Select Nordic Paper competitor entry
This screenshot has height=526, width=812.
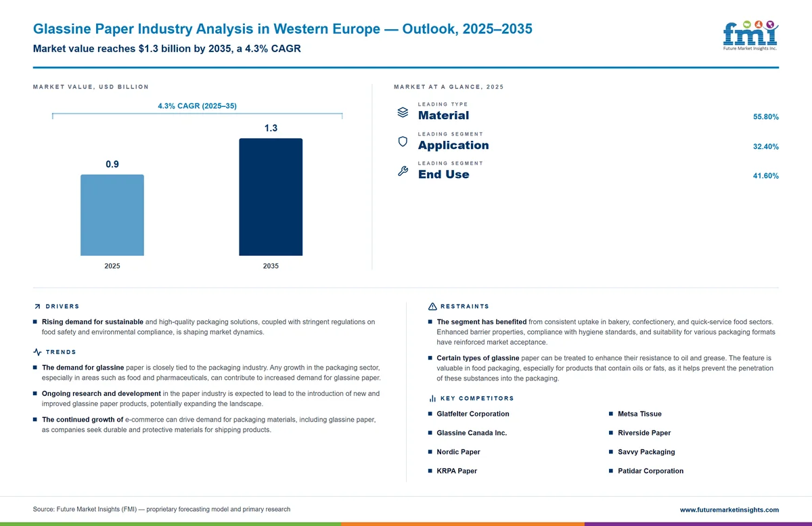(x=459, y=452)
